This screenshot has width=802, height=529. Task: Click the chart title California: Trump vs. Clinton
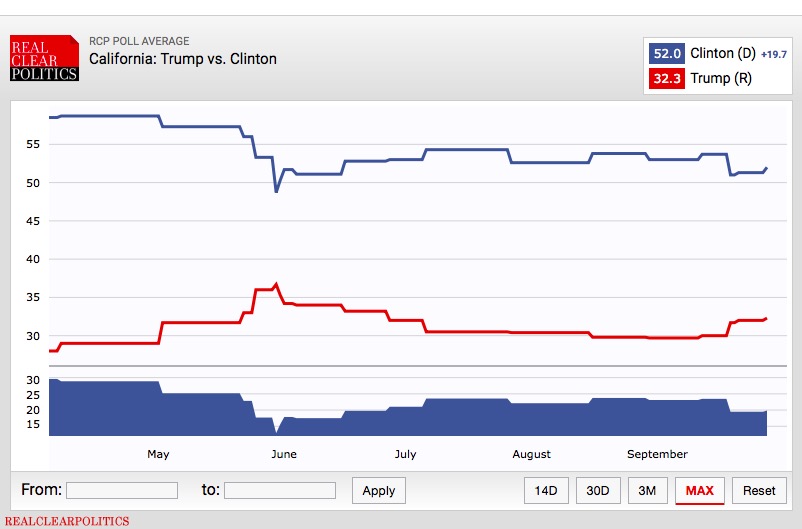183,59
